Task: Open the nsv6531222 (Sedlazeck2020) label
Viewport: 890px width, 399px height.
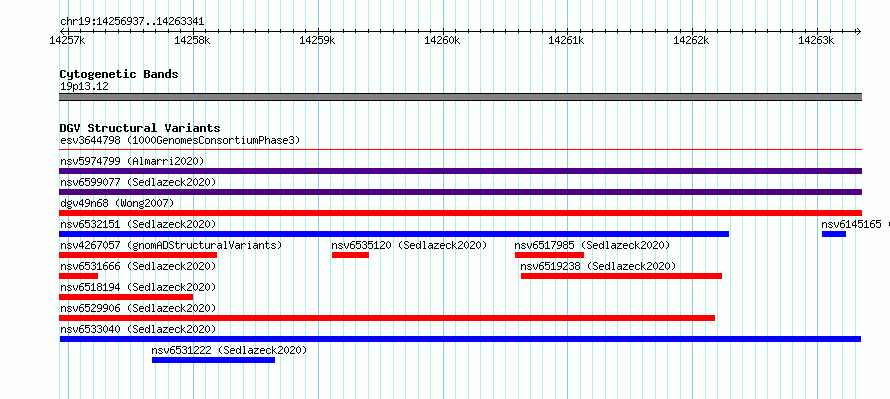Action: (229, 350)
